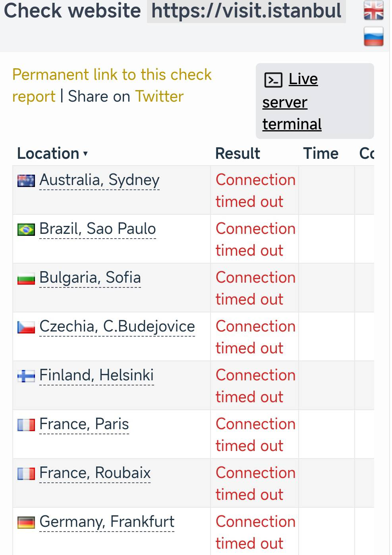Expand France, Paris location details
This screenshot has height=555, width=392.
[x=84, y=424]
